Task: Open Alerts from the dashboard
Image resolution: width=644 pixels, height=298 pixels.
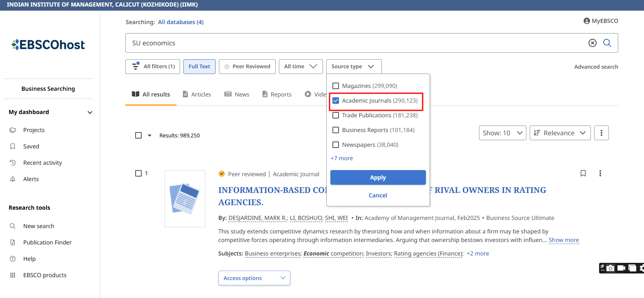Action: 31,179
